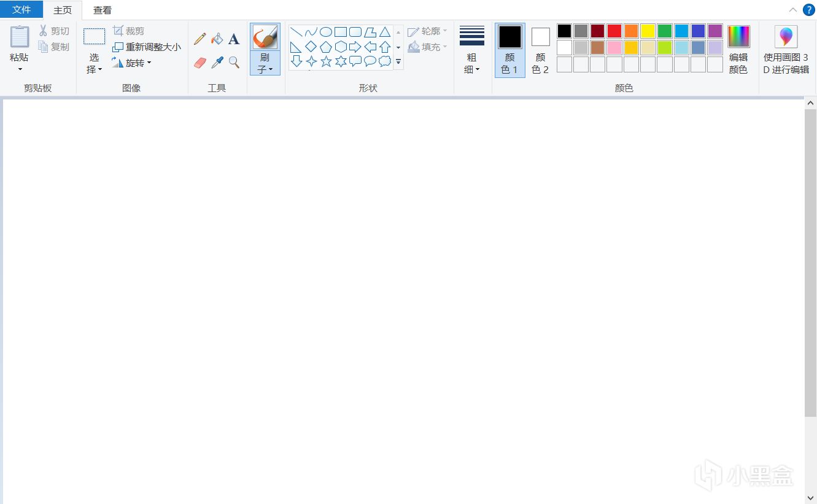Choose the Polygon shape
Screen dimensions: 817x504
click(370, 32)
